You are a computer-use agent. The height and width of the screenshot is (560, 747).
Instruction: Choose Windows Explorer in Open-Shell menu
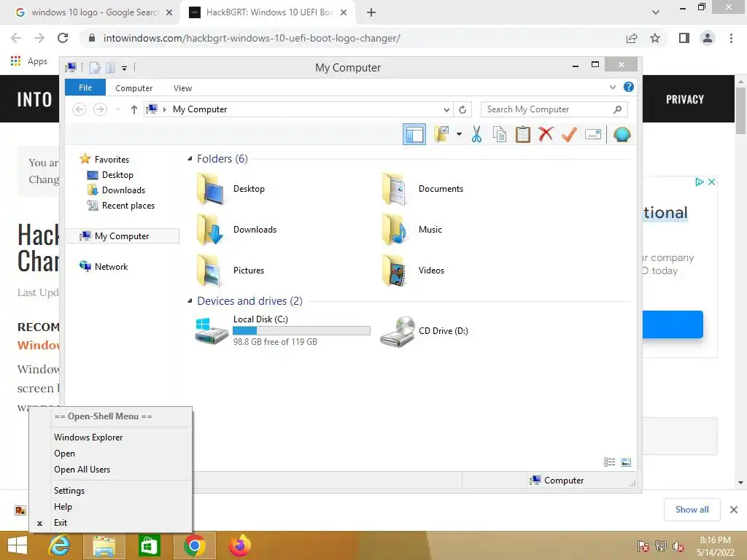point(88,437)
